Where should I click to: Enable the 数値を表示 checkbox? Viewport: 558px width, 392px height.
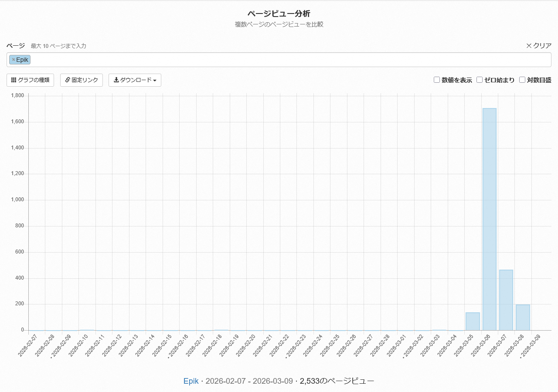coord(437,80)
